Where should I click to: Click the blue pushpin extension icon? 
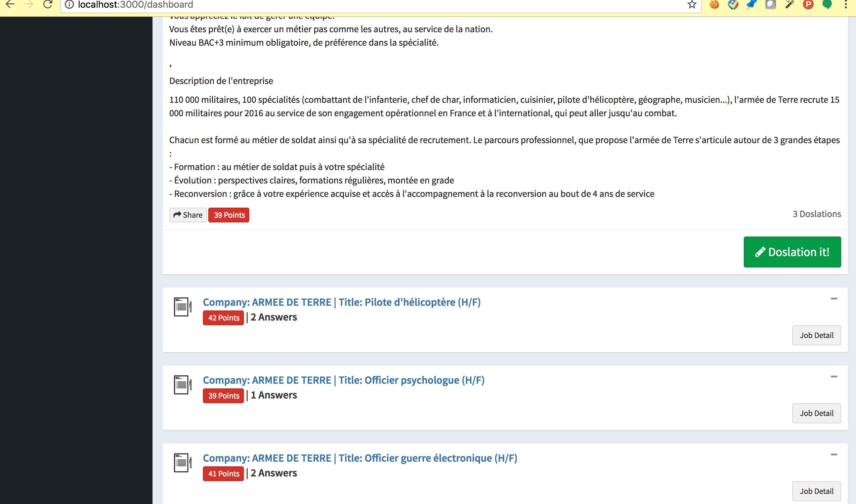point(752,4)
